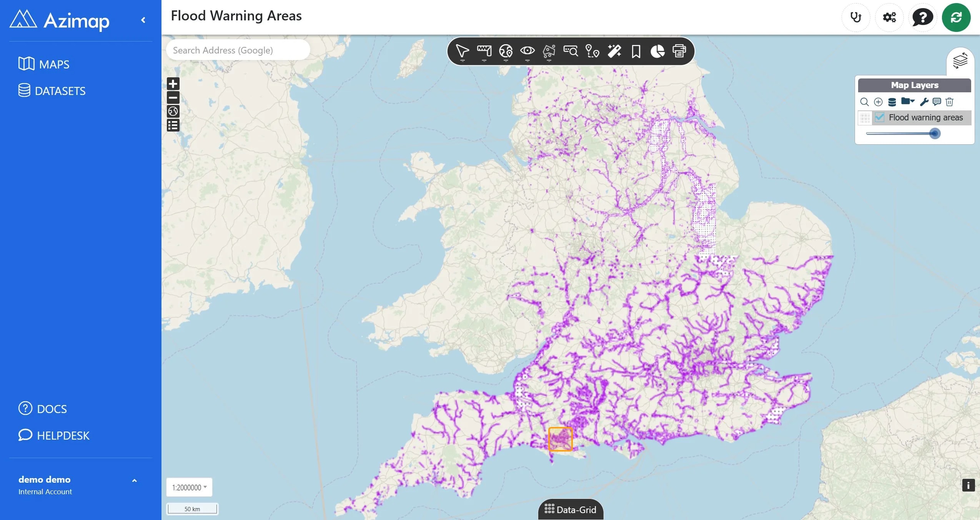Click the delete layer trash icon
This screenshot has width=980, height=520.
(949, 102)
